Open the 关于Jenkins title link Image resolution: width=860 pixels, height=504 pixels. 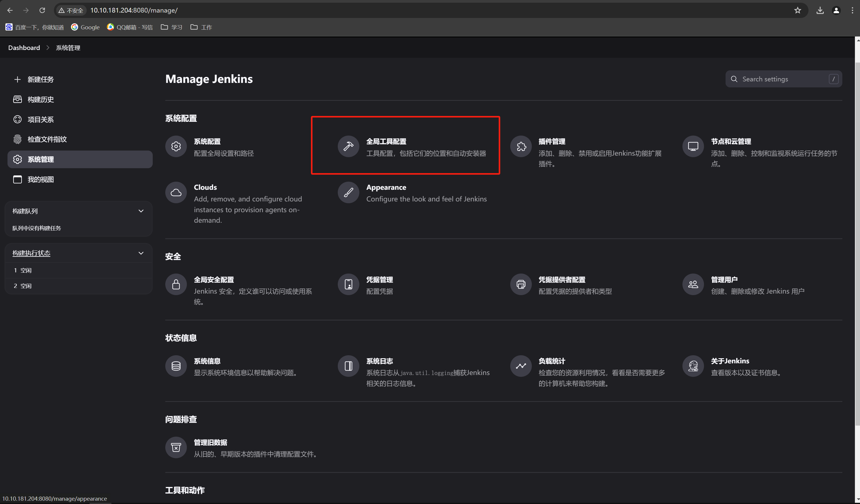[730, 361]
